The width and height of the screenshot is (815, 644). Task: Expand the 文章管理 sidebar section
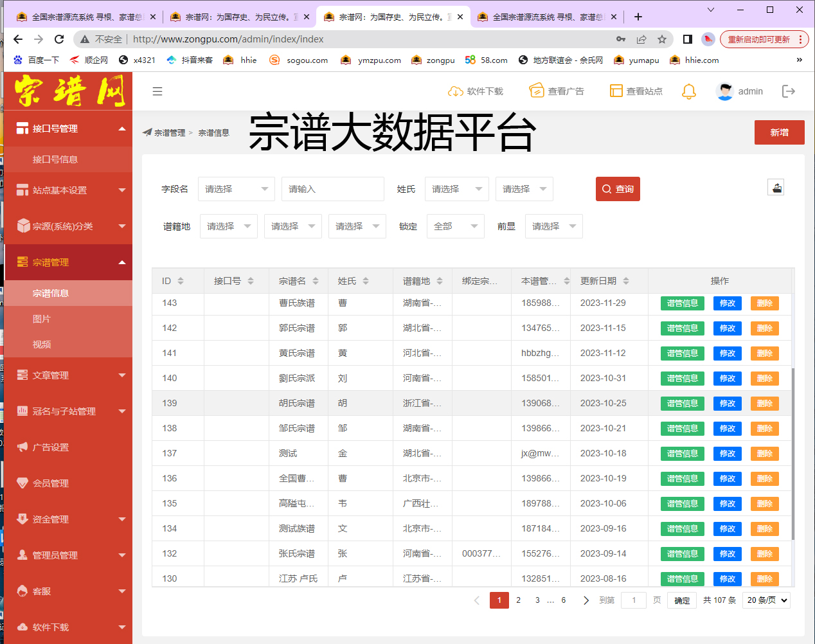[x=66, y=375]
